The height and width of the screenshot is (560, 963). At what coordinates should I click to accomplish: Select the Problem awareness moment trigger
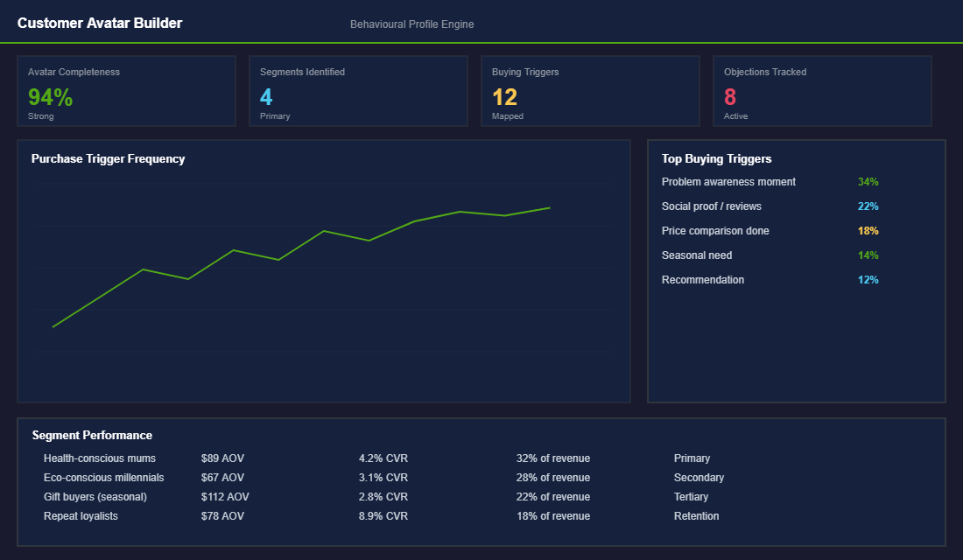(728, 181)
